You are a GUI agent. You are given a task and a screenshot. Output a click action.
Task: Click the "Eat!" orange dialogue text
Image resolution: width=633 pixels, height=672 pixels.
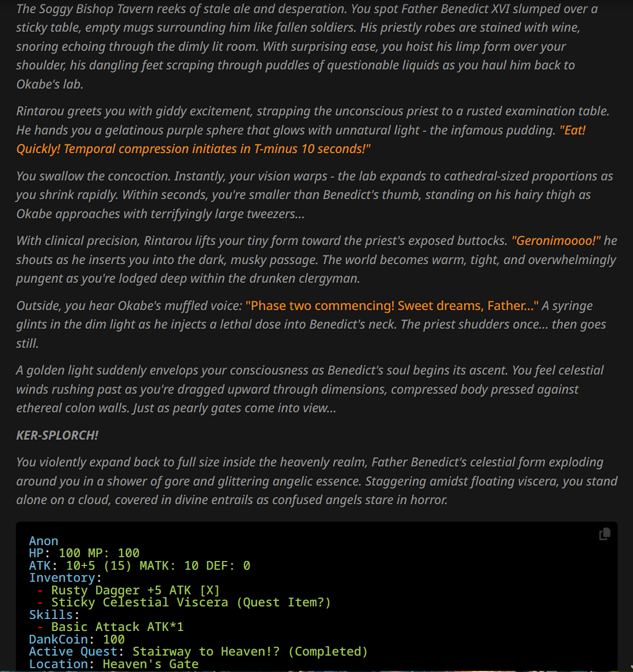pyautogui.click(x=572, y=130)
